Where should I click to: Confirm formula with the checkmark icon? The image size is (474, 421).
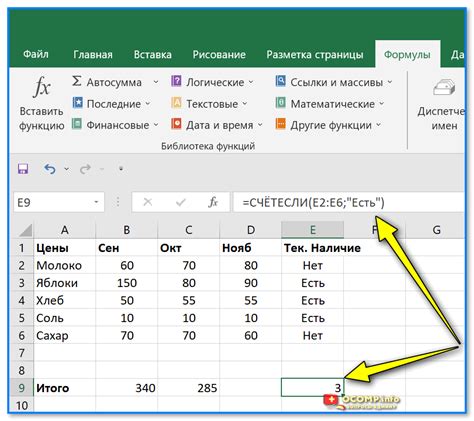181,202
